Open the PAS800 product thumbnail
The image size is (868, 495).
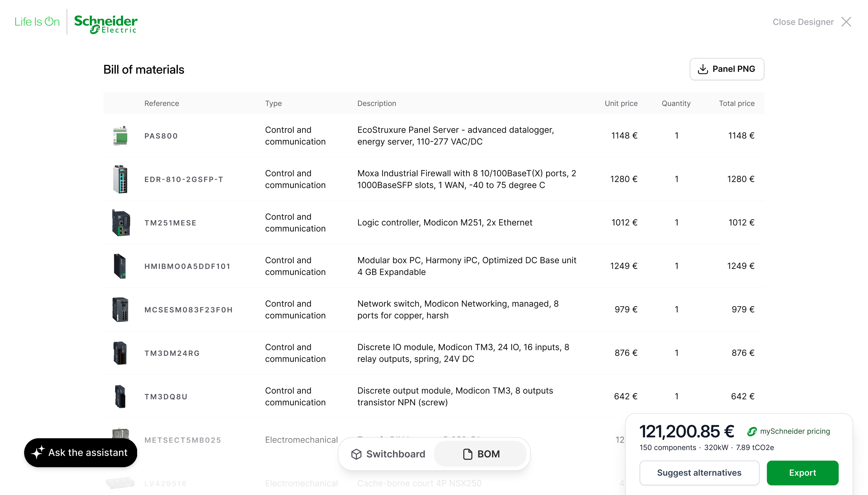tap(120, 136)
